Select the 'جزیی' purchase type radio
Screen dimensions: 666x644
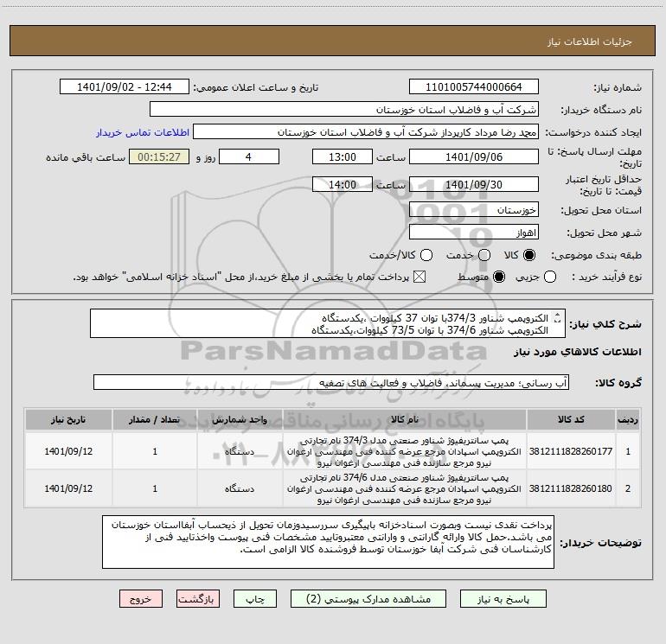click(x=550, y=277)
